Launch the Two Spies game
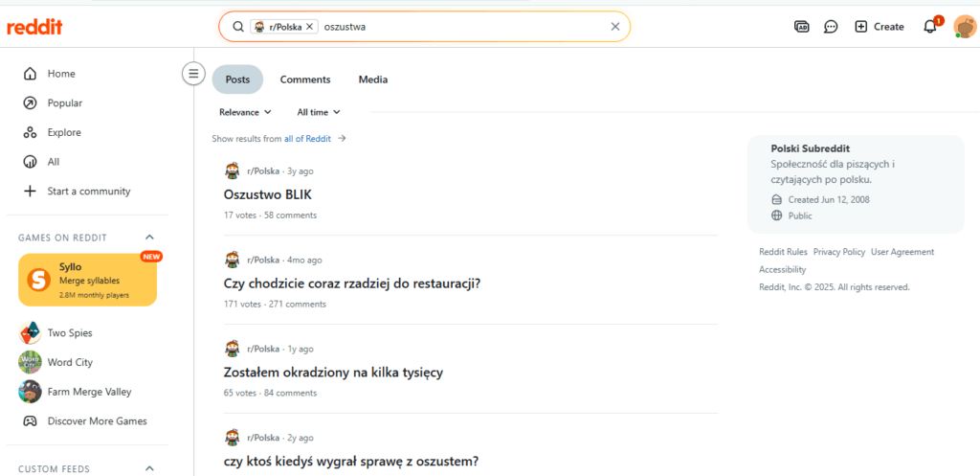The width and height of the screenshot is (980, 476). [69, 333]
